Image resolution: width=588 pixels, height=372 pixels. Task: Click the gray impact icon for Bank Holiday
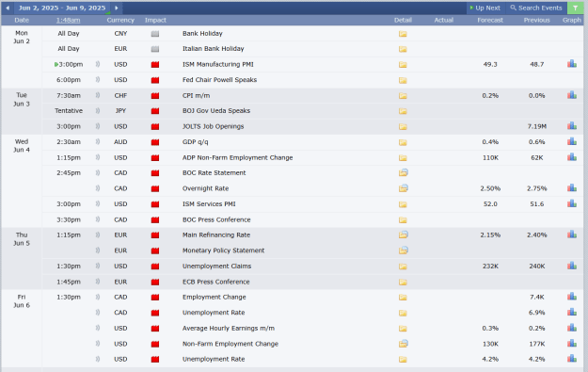pos(155,34)
